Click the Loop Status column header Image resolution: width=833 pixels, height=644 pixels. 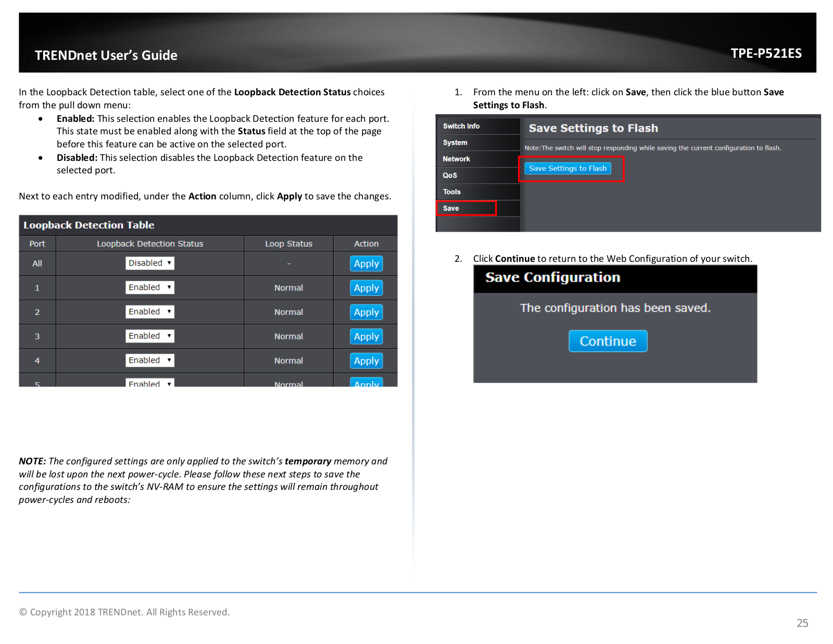click(288, 244)
